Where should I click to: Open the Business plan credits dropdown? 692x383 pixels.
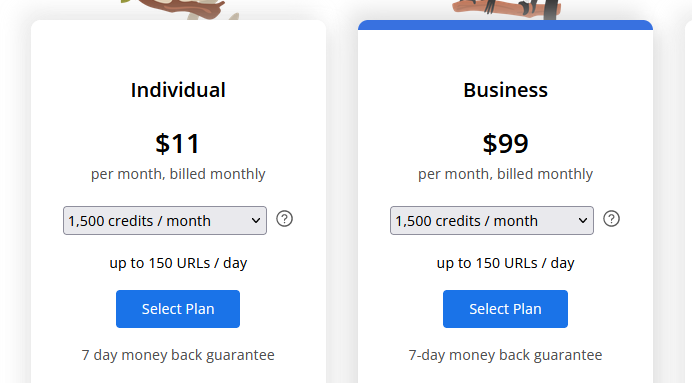point(492,220)
